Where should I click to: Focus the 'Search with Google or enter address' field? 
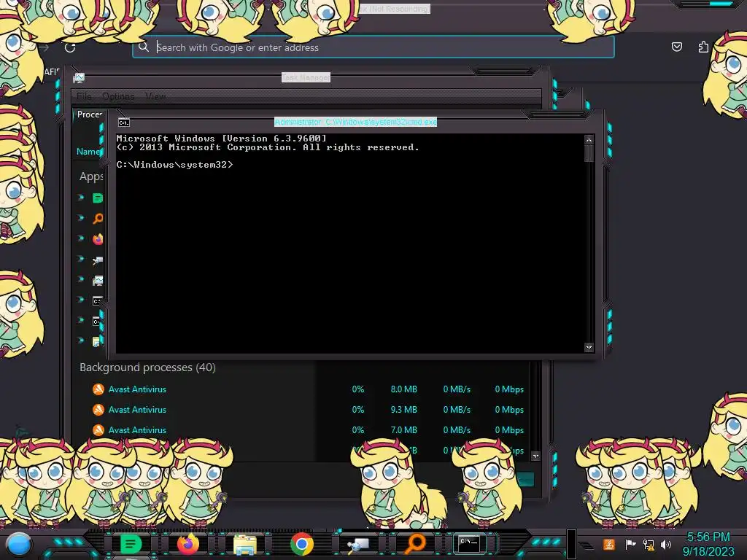click(373, 47)
